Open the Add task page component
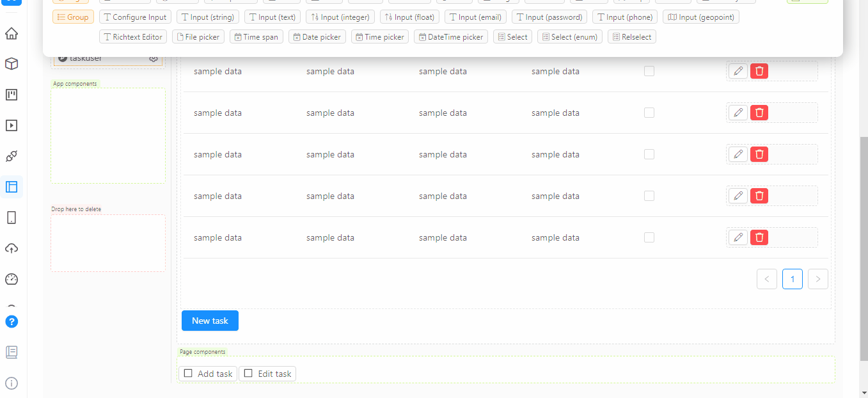Viewport: 868px width, 398px height. 208,374
